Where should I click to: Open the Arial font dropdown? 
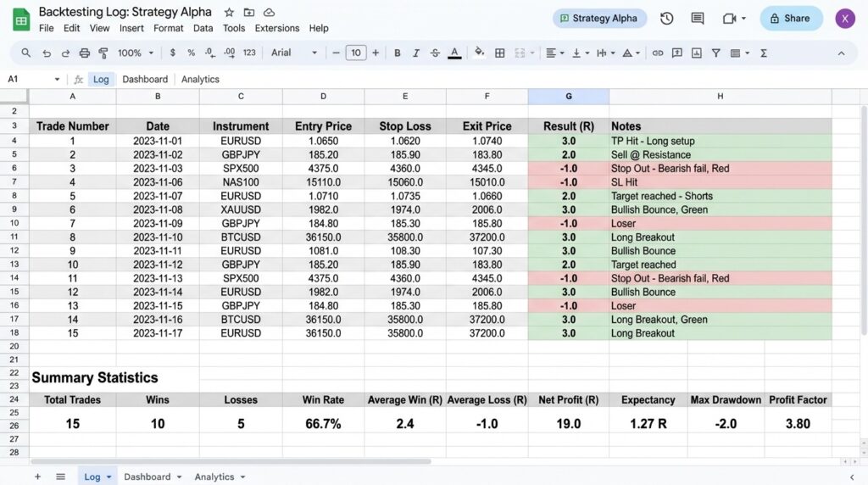(293, 53)
